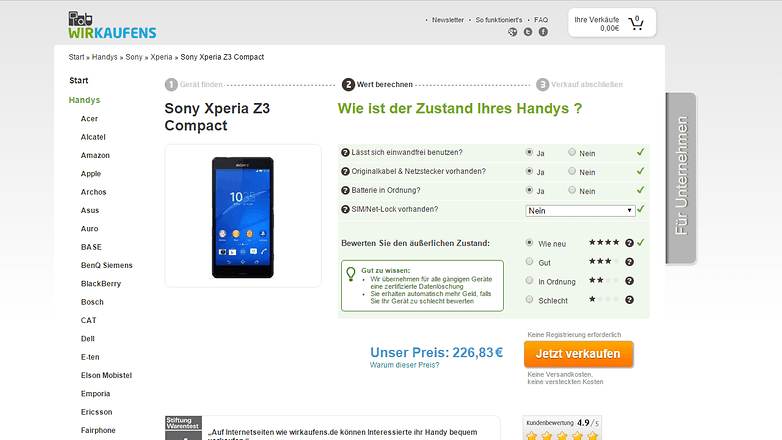The image size is (782, 440).
Task: Open 'Ihre Verkäufe' cart box
Action: (612, 23)
